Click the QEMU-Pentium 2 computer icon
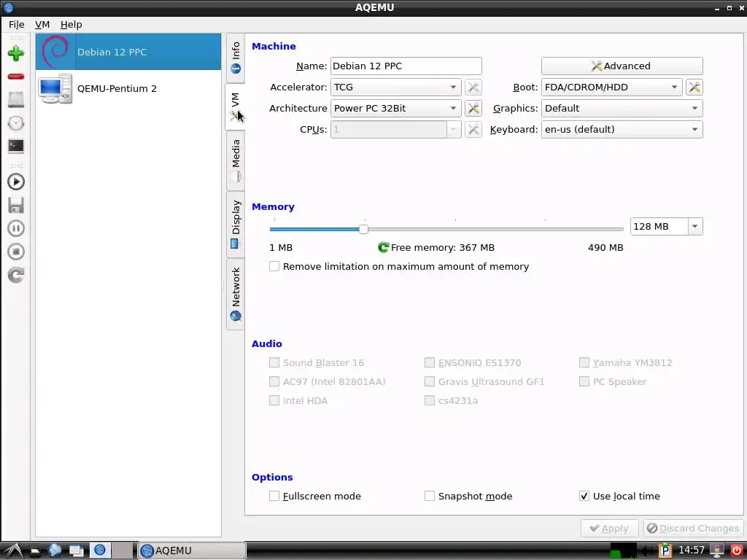Viewport: 747px width, 560px height. 55,88
